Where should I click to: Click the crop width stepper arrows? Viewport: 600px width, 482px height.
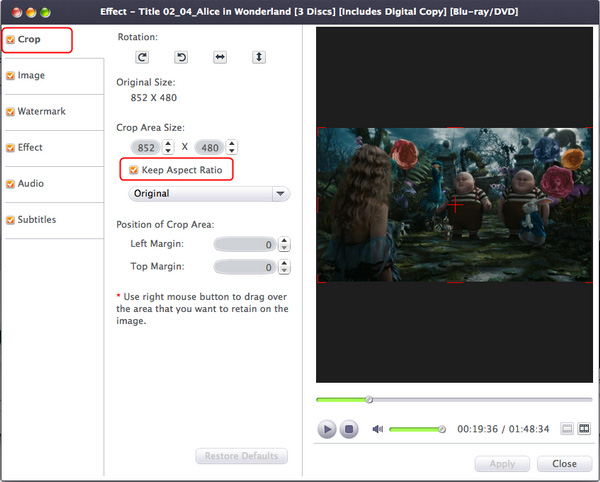coord(168,147)
